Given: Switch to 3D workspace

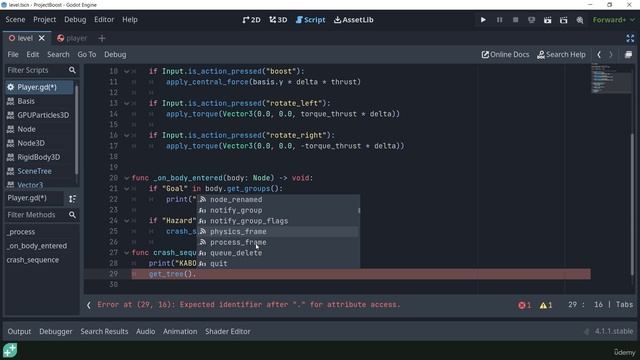Looking at the screenshot, I should [278, 20].
